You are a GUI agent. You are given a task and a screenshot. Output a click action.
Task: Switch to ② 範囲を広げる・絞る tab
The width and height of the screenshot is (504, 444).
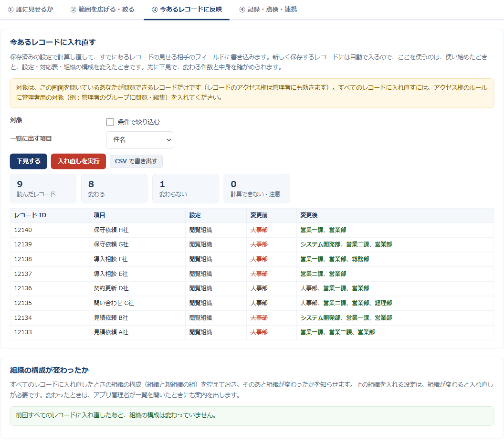pyautogui.click(x=102, y=10)
